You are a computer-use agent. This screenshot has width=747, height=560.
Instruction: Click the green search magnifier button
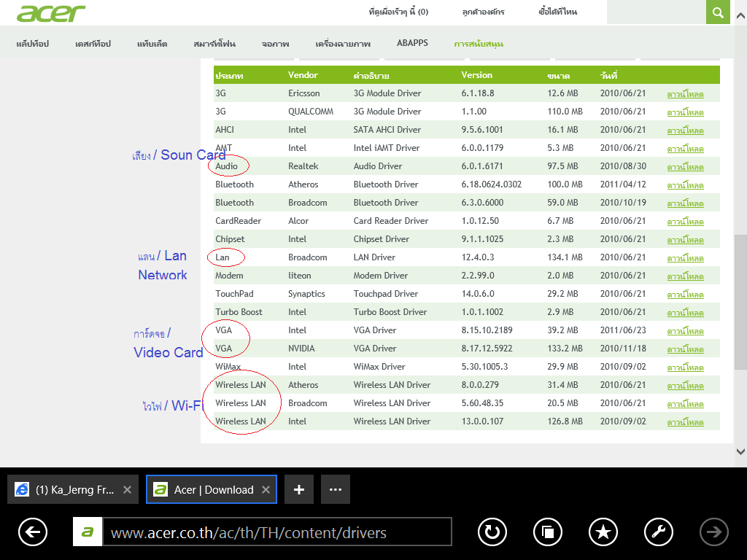pyautogui.click(x=718, y=12)
